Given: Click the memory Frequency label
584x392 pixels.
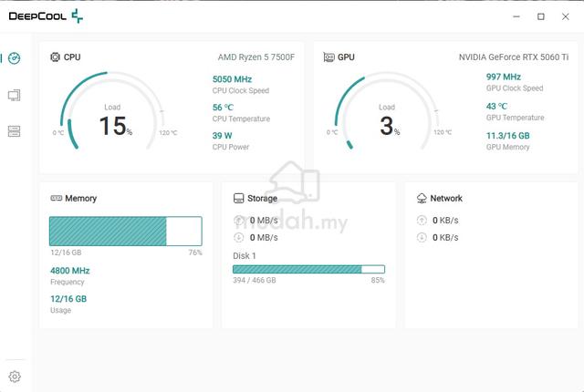Looking at the screenshot, I should (67, 282).
